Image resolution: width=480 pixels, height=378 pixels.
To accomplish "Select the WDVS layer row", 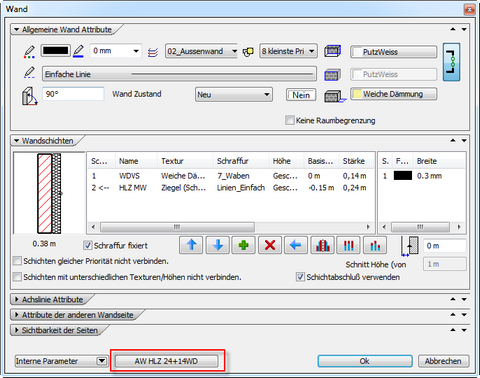I will [231, 176].
